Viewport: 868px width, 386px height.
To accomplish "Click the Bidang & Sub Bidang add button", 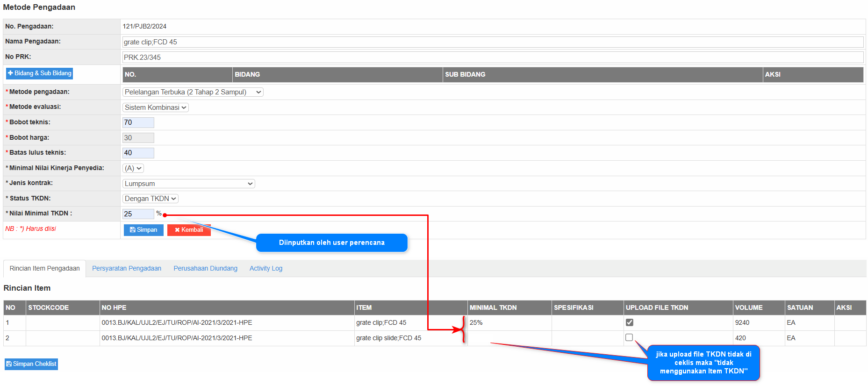I will click(39, 73).
